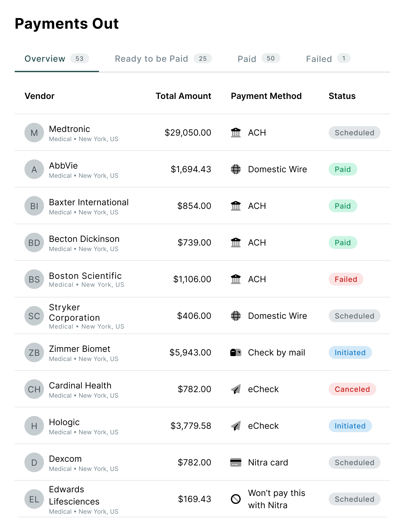Viewport: 405px width, 532px height.
Task: Click the SC avatar for Stryker Corporation
Action: 34,316
